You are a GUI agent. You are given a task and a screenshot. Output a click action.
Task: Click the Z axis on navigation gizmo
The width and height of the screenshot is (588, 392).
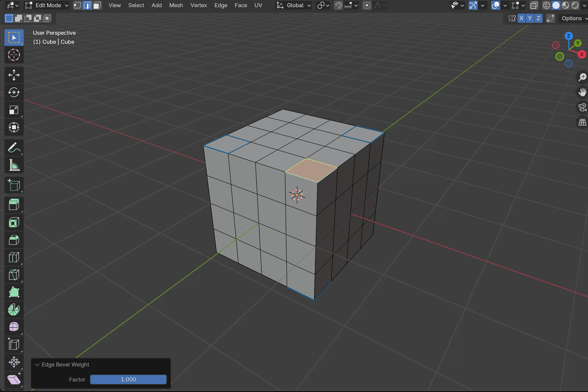pos(569,36)
